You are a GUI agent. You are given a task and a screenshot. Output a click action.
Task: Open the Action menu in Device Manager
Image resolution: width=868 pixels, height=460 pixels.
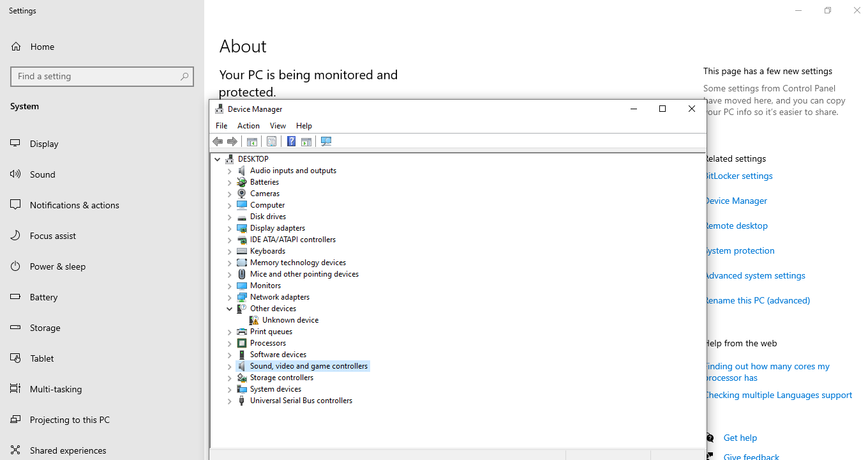pyautogui.click(x=248, y=126)
